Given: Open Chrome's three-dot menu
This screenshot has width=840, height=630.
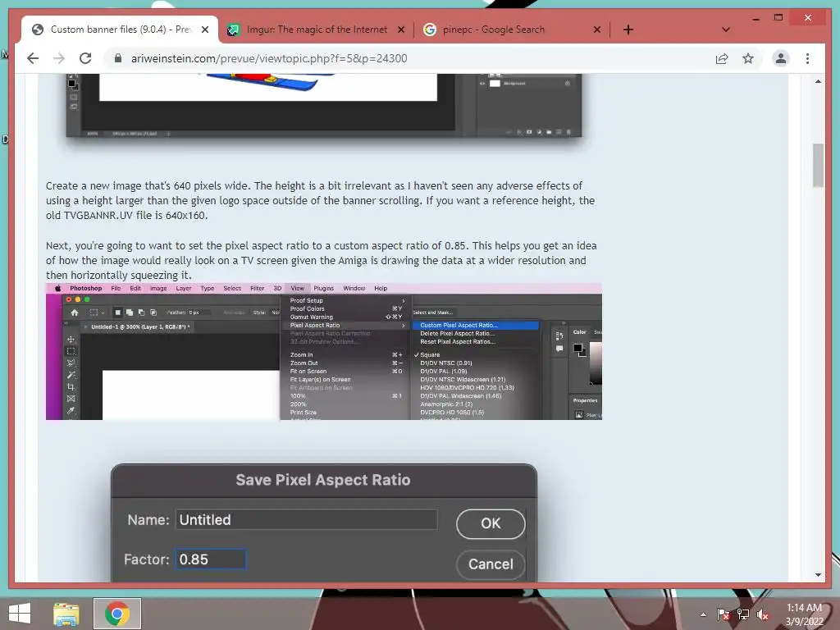Looking at the screenshot, I should pos(807,58).
